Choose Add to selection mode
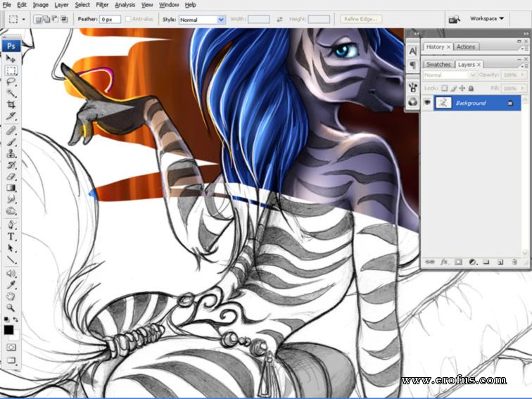The image size is (532, 399). (x=47, y=19)
